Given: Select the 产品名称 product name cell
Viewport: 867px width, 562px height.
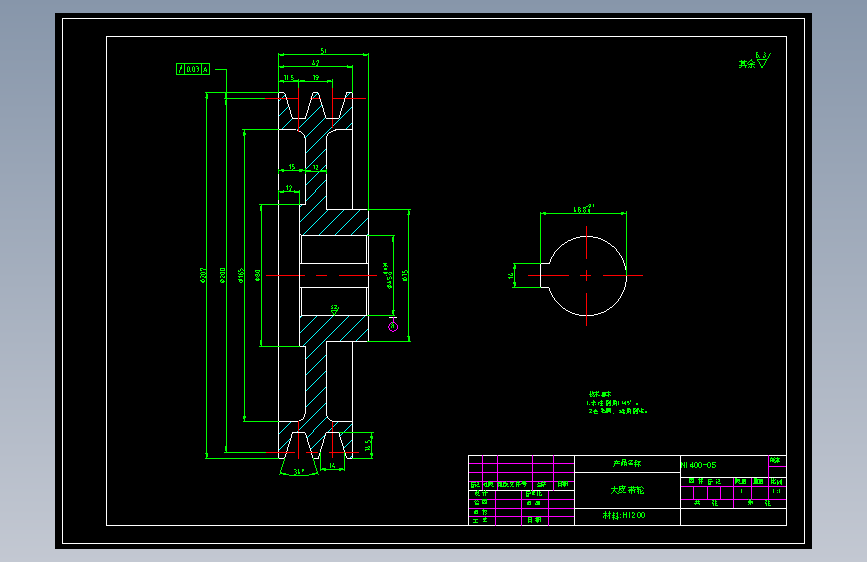Looking at the screenshot, I should click(627, 464).
